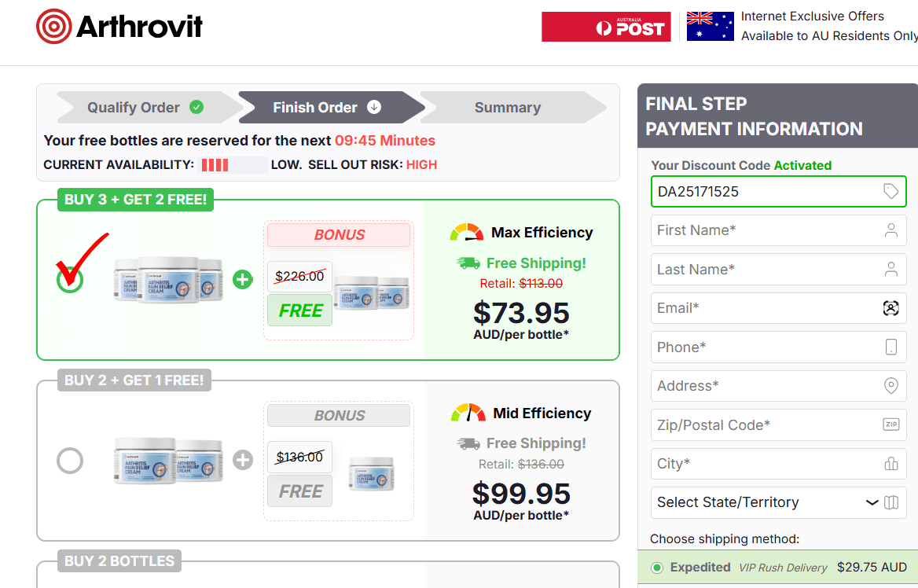Switch to the Summary step
The width and height of the screenshot is (918, 588).
click(x=508, y=107)
